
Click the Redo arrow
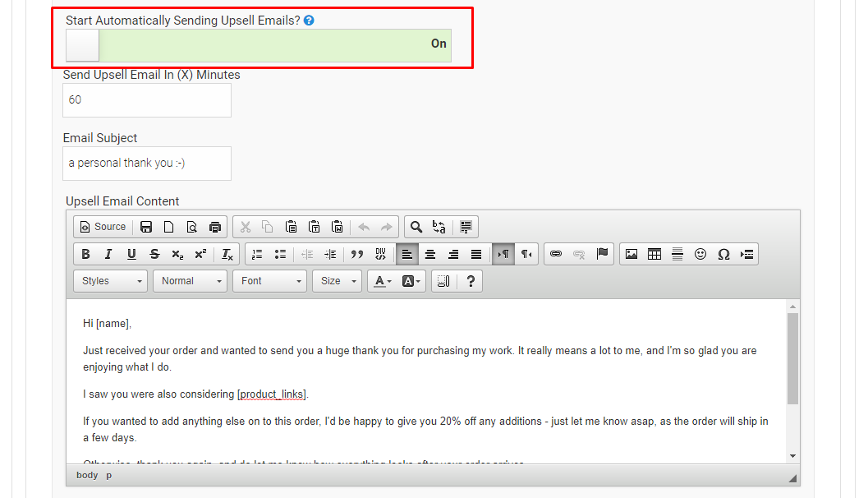click(x=387, y=227)
